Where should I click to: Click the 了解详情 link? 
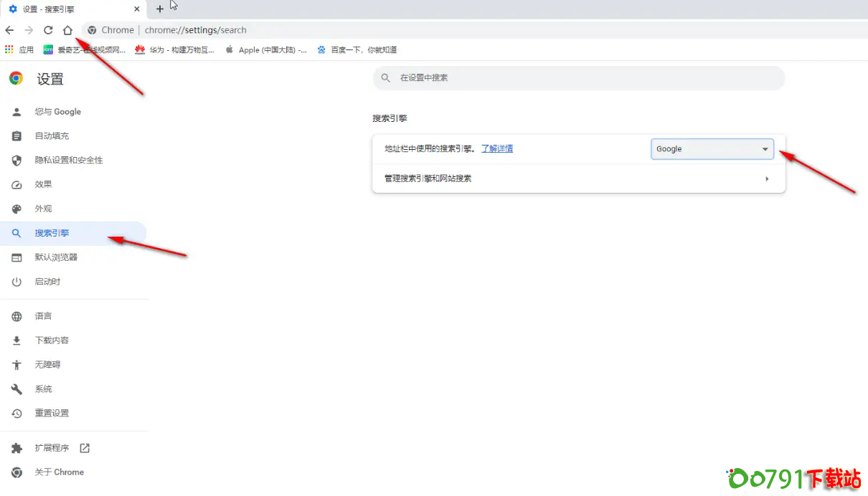[x=496, y=148]
